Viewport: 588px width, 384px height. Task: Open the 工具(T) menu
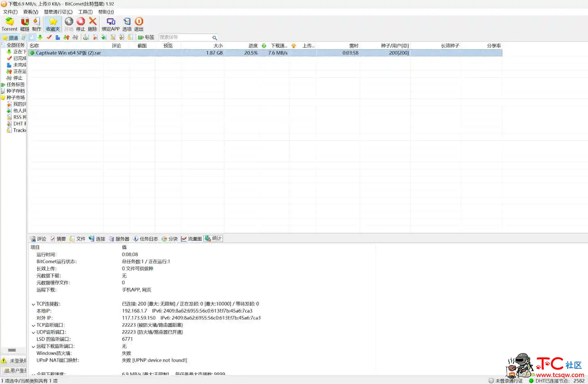(x=85, y=12)
